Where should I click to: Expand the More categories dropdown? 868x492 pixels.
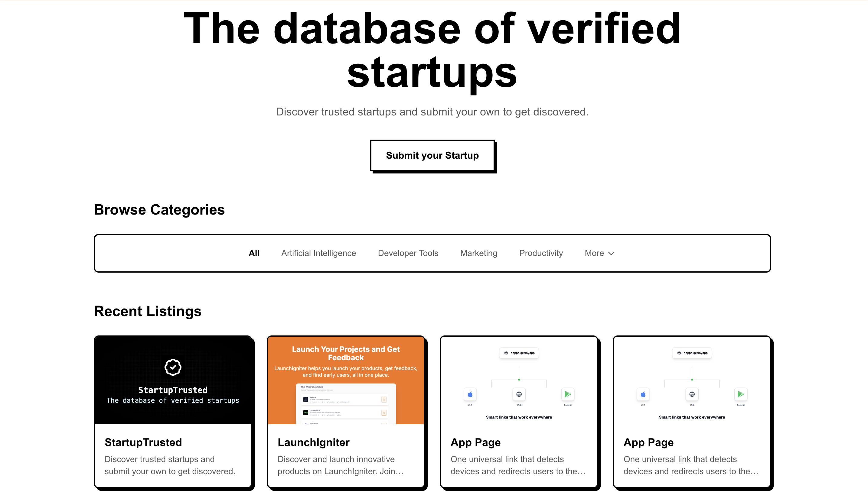click(599, 253)
